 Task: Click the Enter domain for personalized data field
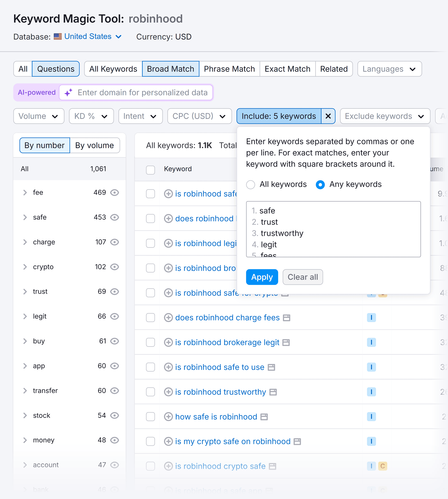pos(143,92)
